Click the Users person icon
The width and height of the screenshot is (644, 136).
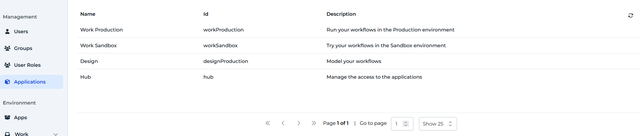(7, 31)
